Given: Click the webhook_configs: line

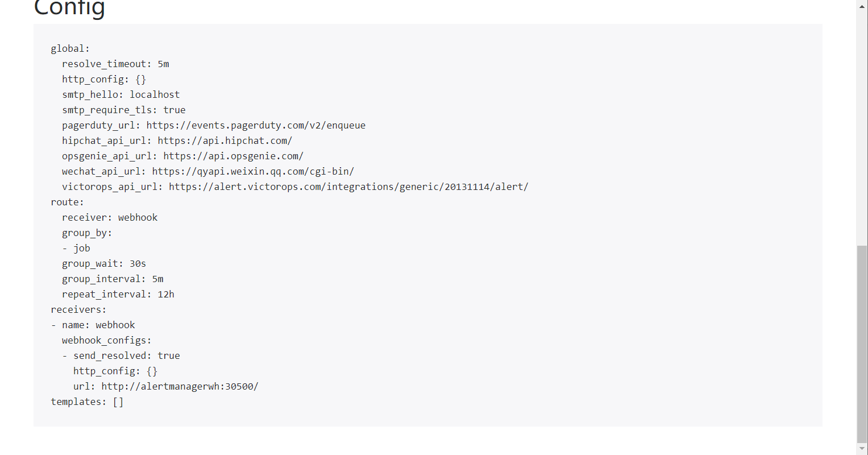Looking at the screenshot, I should [107, 340].
